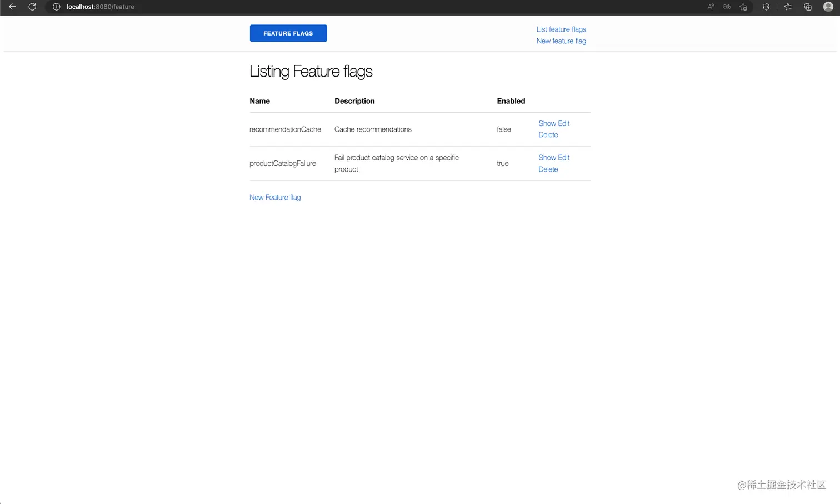Open the List feature flags link
The height and width of the screenshot is (504, 840).
pos(561,29)
